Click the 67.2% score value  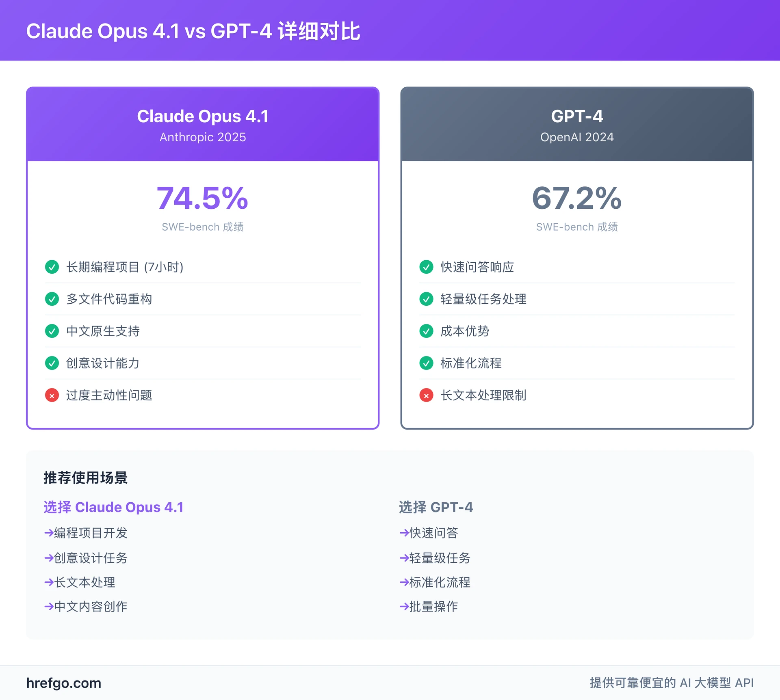(x=577, y=198)
